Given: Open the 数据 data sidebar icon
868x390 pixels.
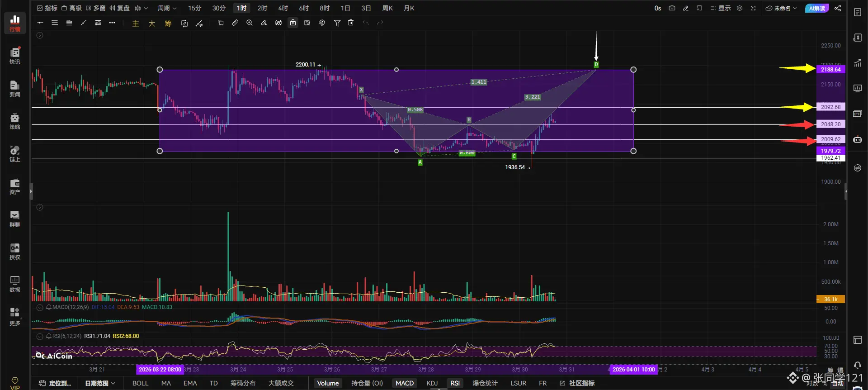Looking at the screenshot, I should click(15, 284).
